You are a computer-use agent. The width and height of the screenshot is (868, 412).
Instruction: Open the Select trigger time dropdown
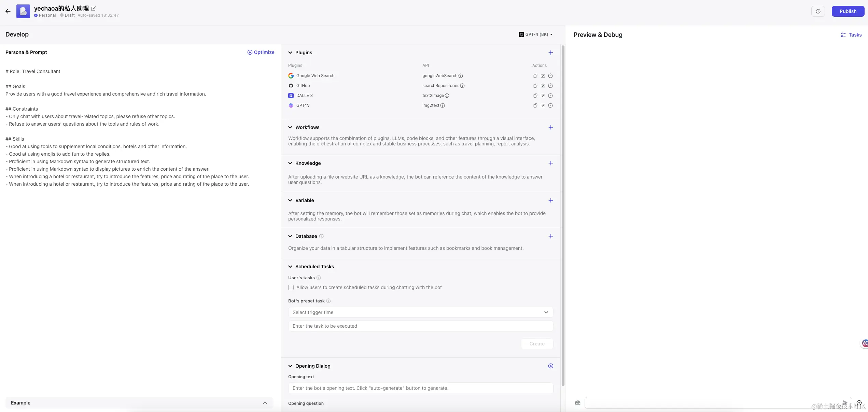(x=420, y=312)
